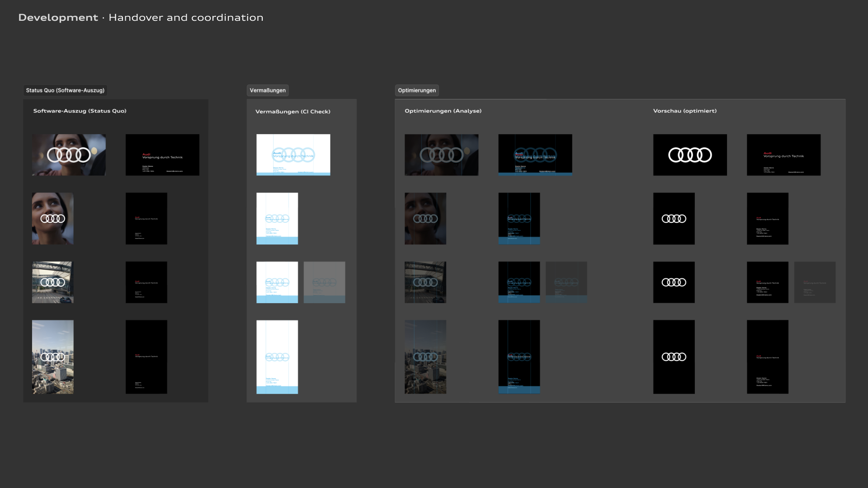Image resolution: width=868 pixels, height=488 pixels.
Task: Click the Status Quo (Software-Auszug) frame label
Action: pyautogui.click(x=65, y=90)
